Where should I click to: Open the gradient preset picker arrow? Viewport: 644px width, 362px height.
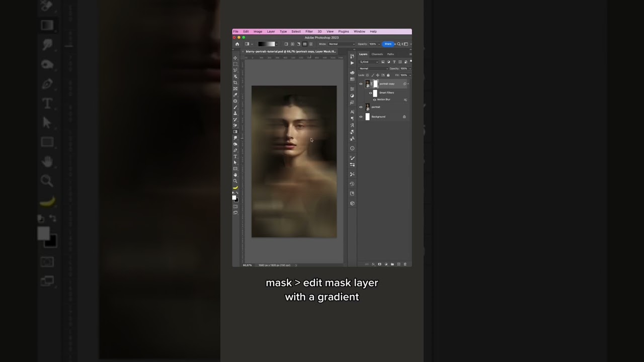276,44
